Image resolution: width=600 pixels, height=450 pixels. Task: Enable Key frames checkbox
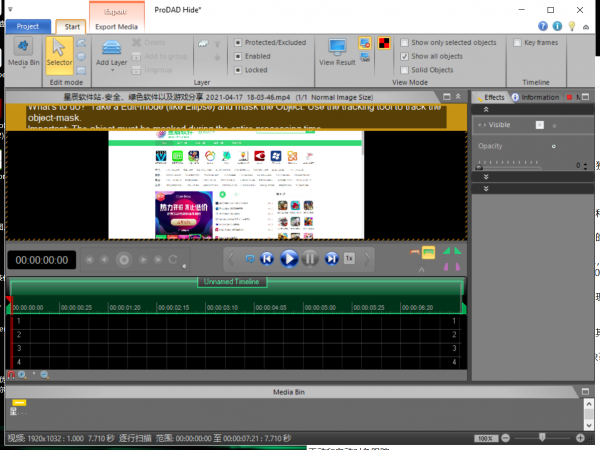point(517,42)
